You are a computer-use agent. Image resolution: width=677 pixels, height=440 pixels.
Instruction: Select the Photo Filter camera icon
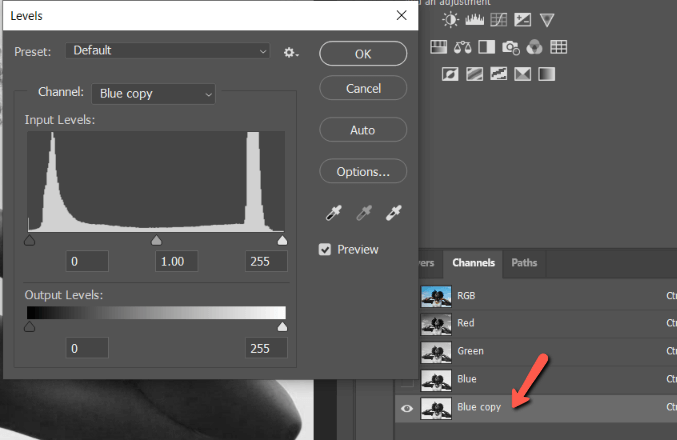(510, 47)
